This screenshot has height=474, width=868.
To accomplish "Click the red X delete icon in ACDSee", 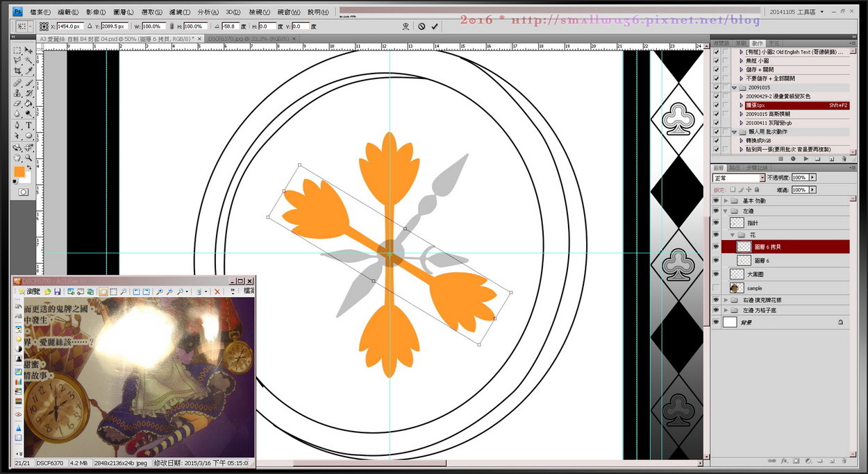I will coord(217,292).
